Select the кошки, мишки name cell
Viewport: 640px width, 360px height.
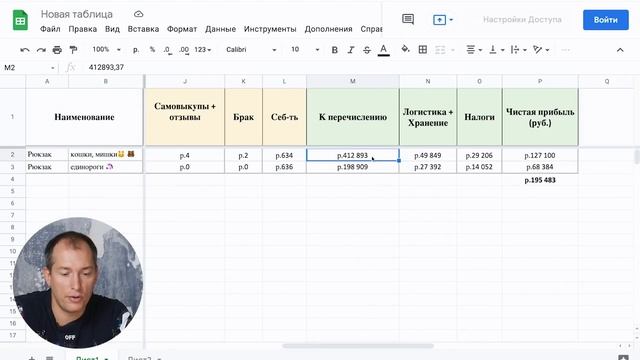coord(105,154)
